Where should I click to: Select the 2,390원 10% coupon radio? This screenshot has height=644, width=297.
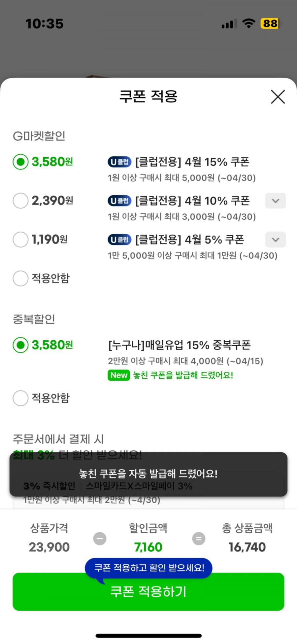20,201
